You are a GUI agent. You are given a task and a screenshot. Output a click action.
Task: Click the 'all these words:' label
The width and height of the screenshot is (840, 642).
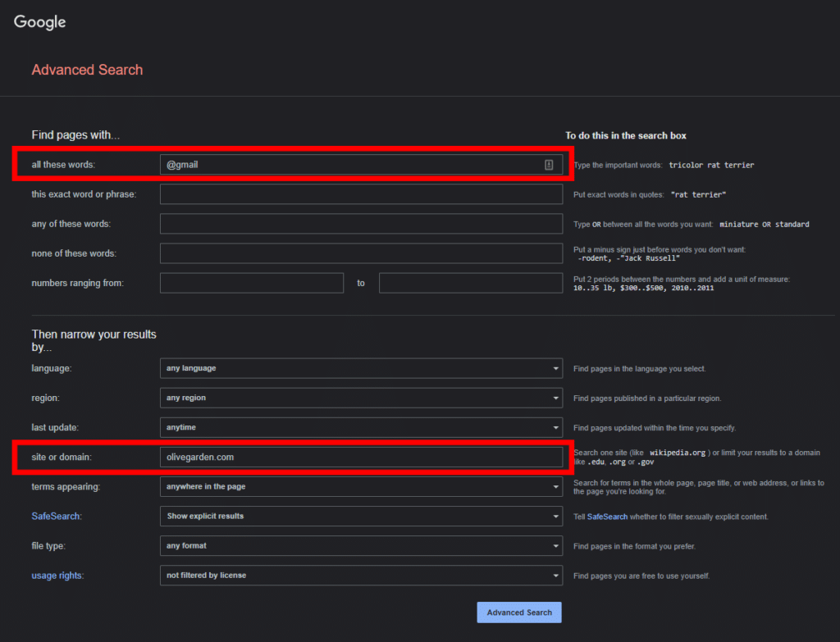coord(63,164)
